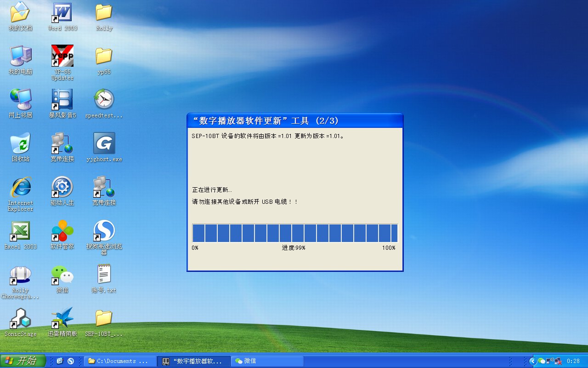588x368 pixels.
Task: Click the taskbar clock showing 0:28
Action: tap(573, 361)
